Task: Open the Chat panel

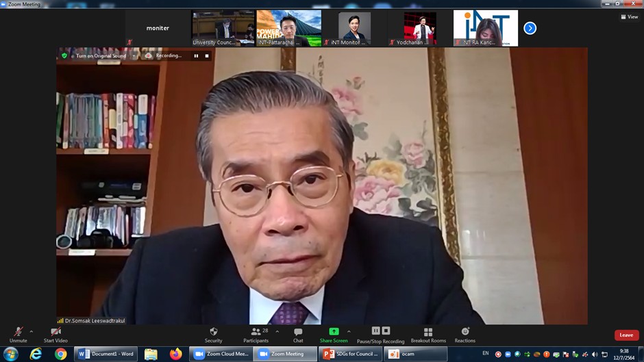Action: pos(298,333)
